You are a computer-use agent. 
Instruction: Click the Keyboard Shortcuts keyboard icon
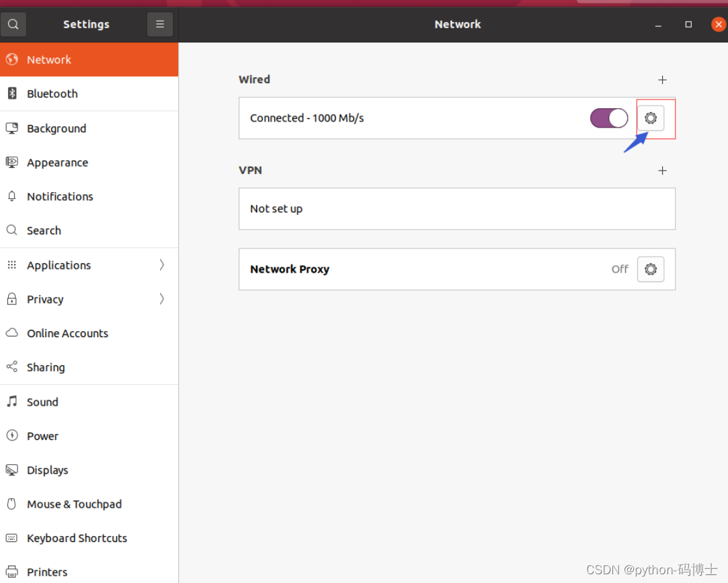[12, 538]
